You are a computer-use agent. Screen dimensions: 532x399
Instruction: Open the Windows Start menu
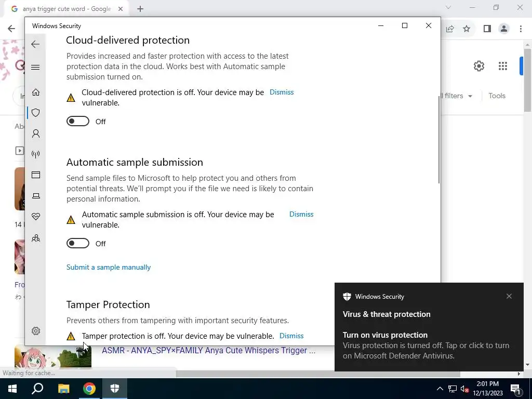click(12, 389)
